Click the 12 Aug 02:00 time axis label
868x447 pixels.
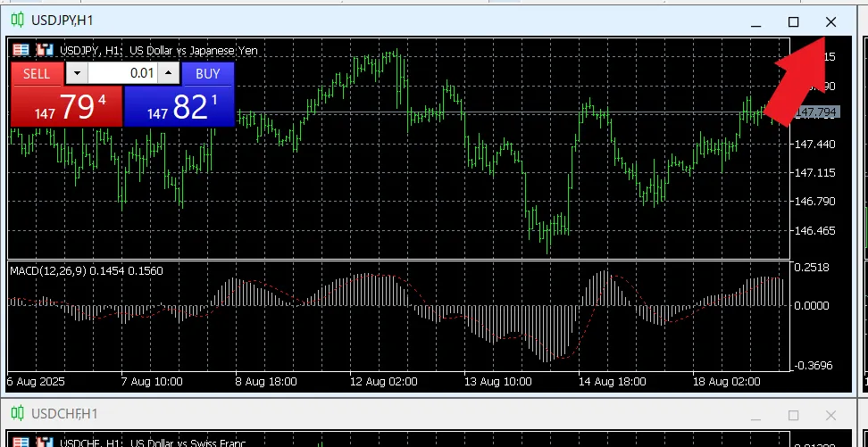[384, 381]
